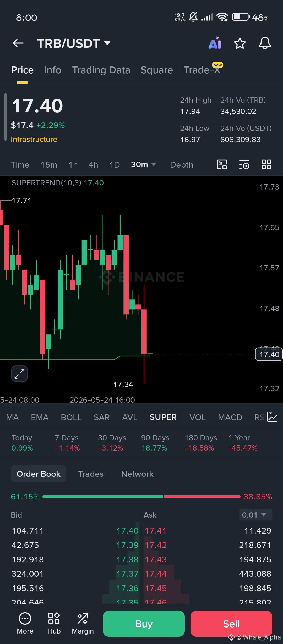Open the Hub icon
Image resolution: width=283 pixels, height=644 pixels.
tap(54, 624)
